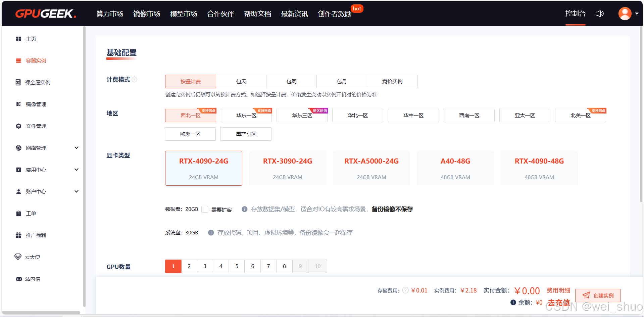
Task: Click the question icon beside 存储费用
Action: point(405,290)
